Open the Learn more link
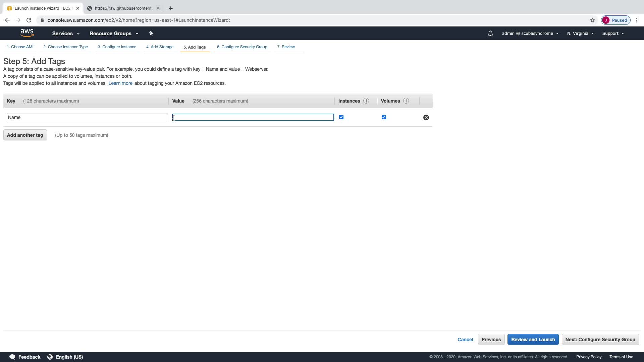Image resolution: width=644 pixels, height=362 pixels. pyautogui.click(x=120, y=83)
